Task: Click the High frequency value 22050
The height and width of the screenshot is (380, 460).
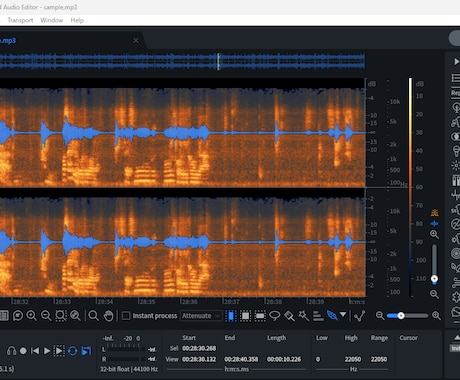Action: coord(353,359)
